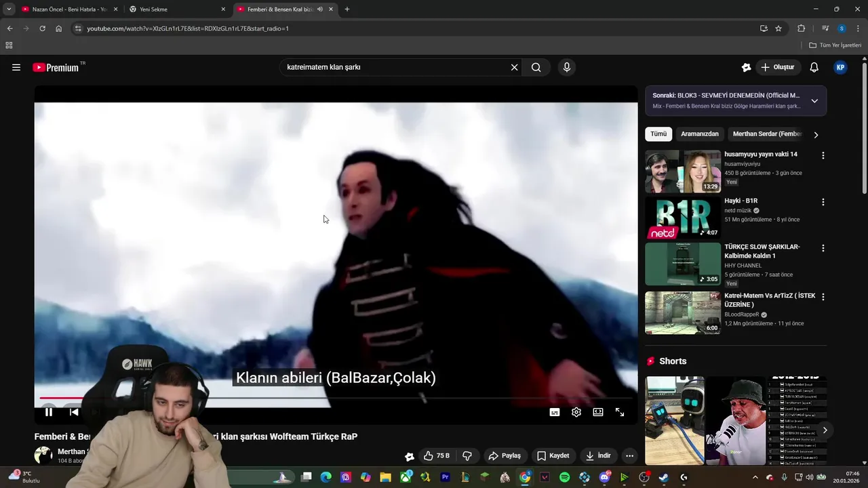
Task: Show more filter chips with right arrow
Action: click(816, 135)
